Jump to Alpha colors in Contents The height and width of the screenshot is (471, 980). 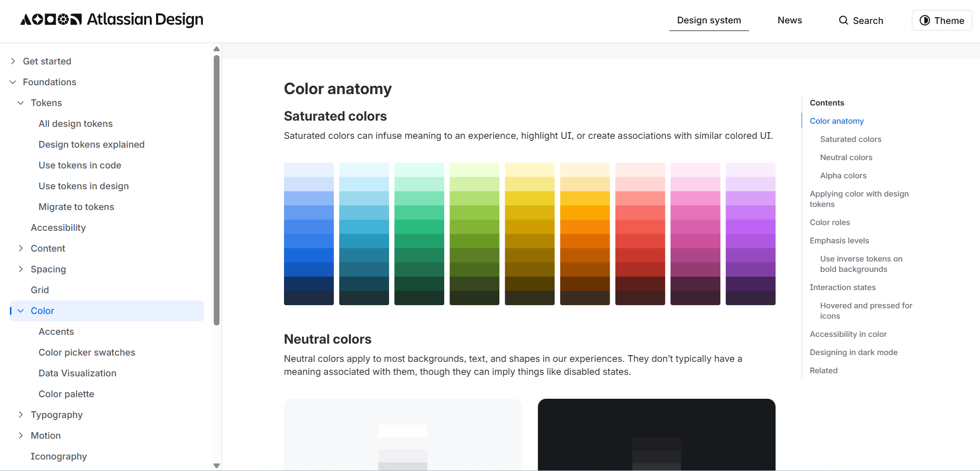tap(843, 176)
